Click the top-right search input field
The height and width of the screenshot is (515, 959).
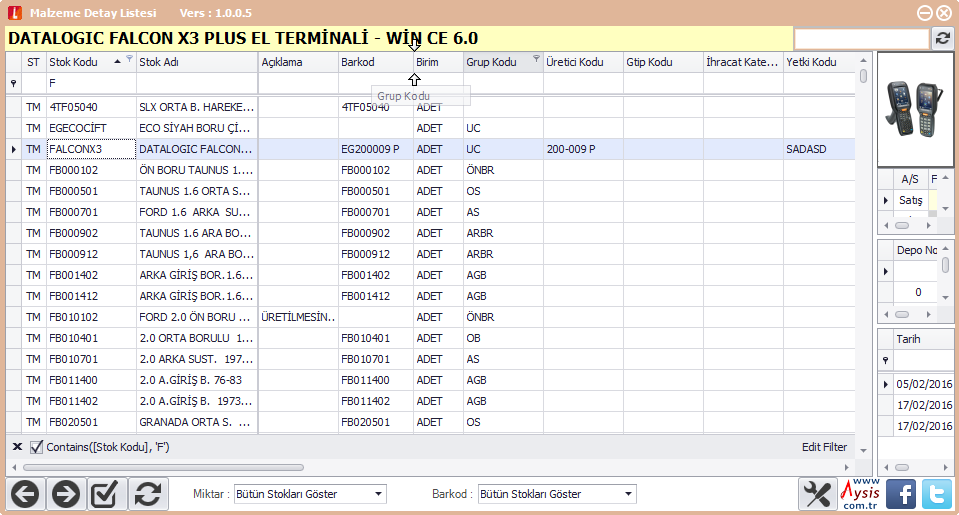861,39
